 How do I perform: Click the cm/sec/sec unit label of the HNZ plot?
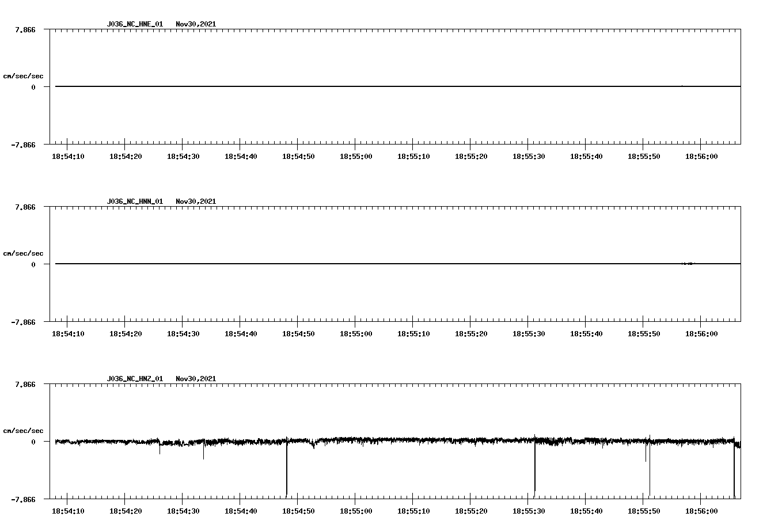pyautogui.click(x=23, y=431)
